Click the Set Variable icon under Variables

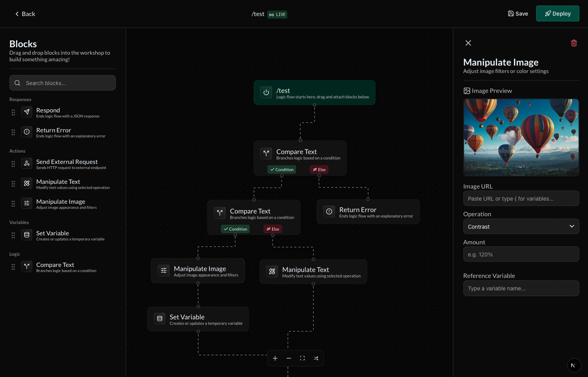pyautogui.click(x=27, y=235)
